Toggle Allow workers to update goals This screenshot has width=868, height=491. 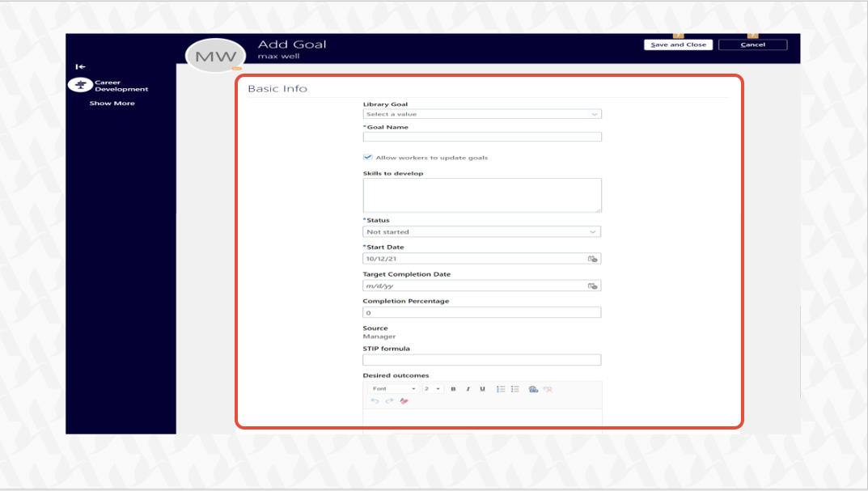[367, 157]
